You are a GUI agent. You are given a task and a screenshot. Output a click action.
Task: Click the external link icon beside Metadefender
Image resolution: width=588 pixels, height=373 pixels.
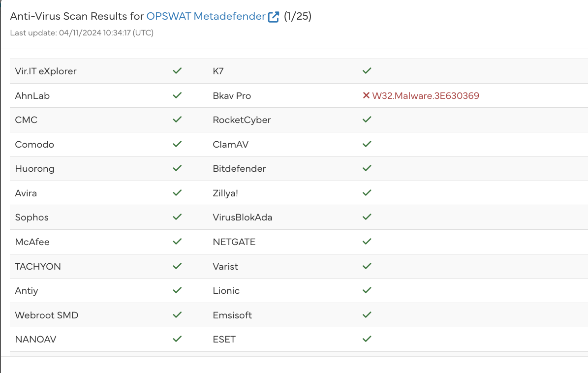274,17
